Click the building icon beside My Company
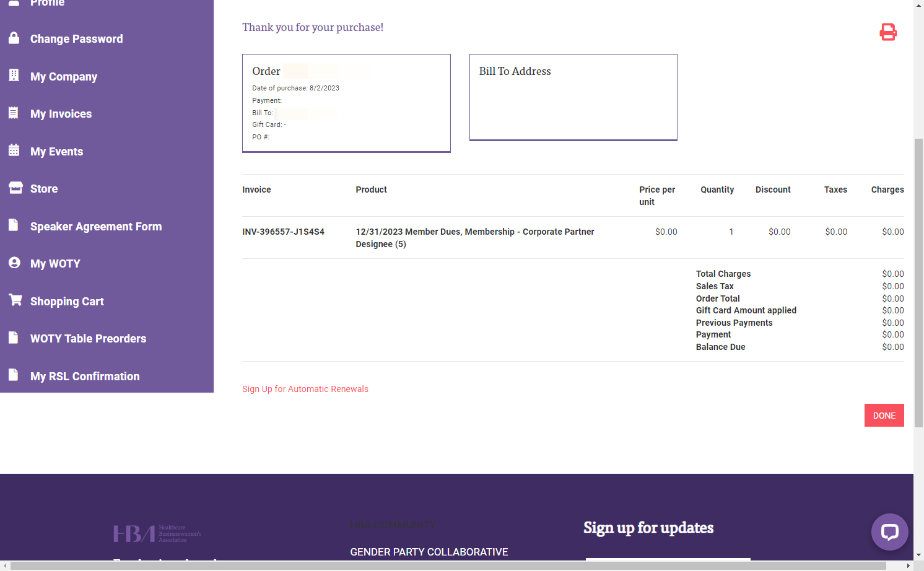 coord(14,76)
